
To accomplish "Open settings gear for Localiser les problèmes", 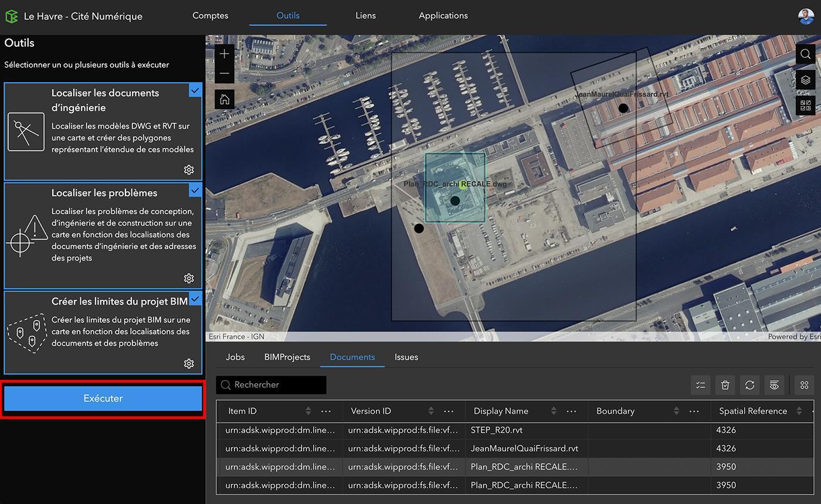I will pos(189,278).
